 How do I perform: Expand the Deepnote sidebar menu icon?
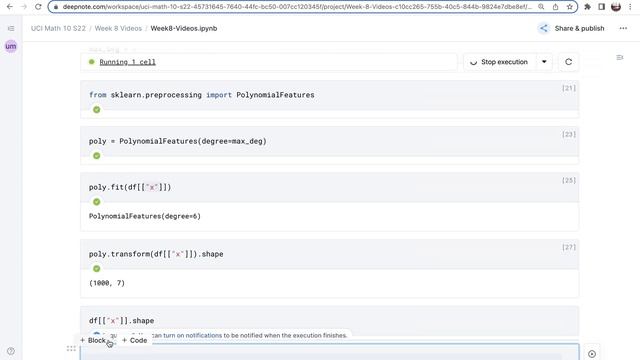point(11,28)
